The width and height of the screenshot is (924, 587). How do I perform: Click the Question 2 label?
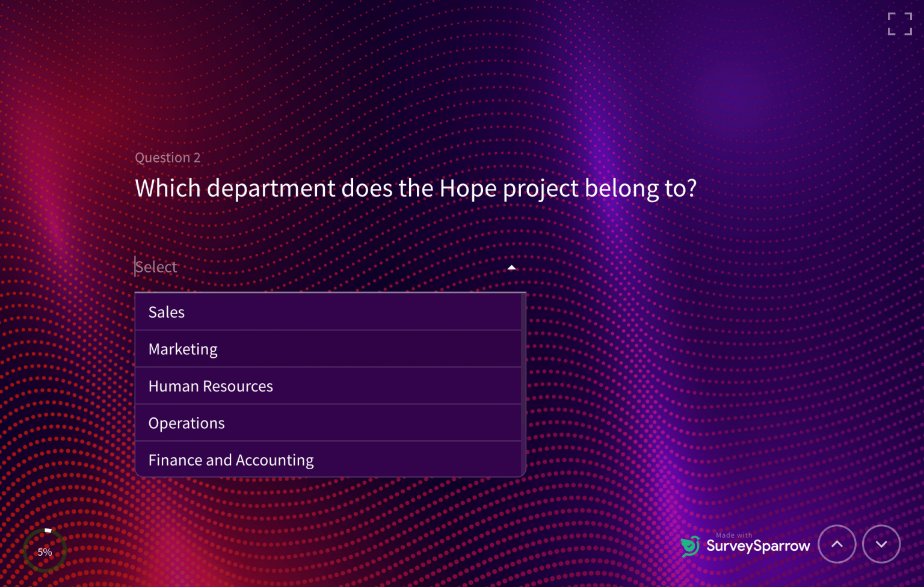(x=168, y=158)
